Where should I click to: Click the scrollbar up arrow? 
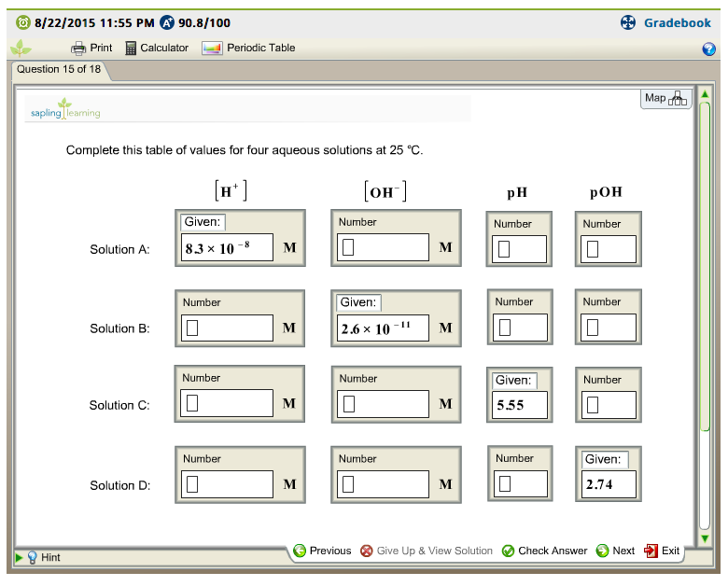click(705, 93)
